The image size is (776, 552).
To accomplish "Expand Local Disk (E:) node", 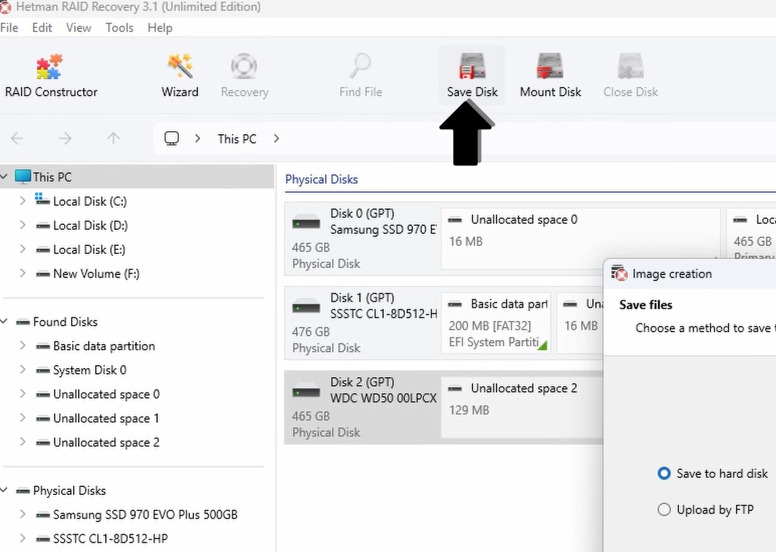I will pos(23,249).
